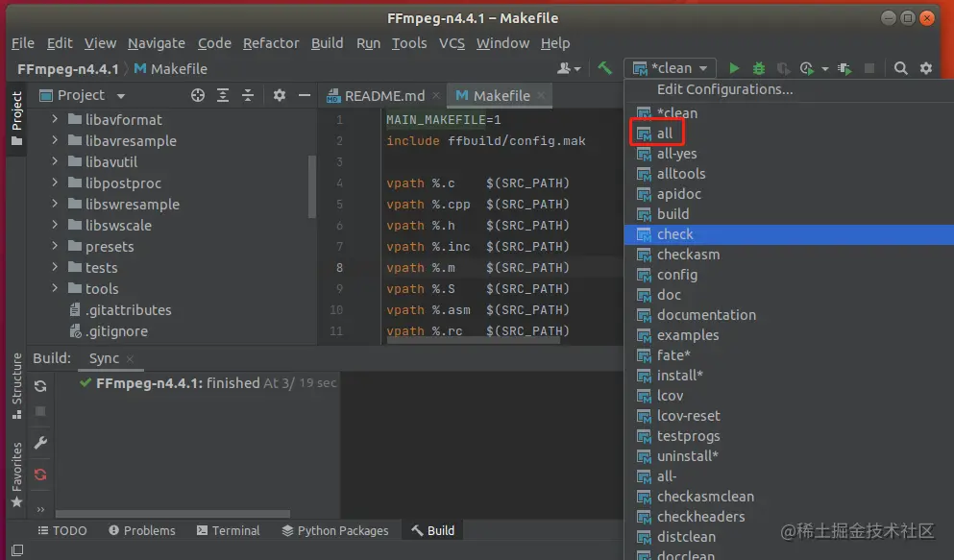Click the wrench icon in Build panel

point(40,443)
